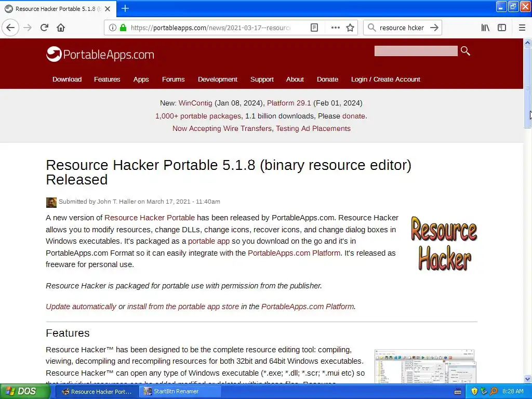The width and height of the screenshot is (532, 399).
Task: Open a new browser tab
Action: tap(125, 8)
